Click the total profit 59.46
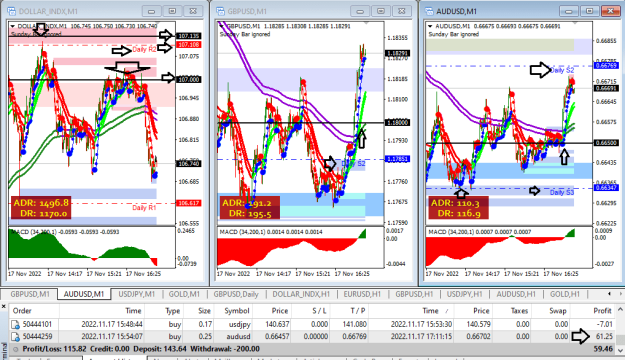This screenshot has width=625, height=360. click(603, 349)
